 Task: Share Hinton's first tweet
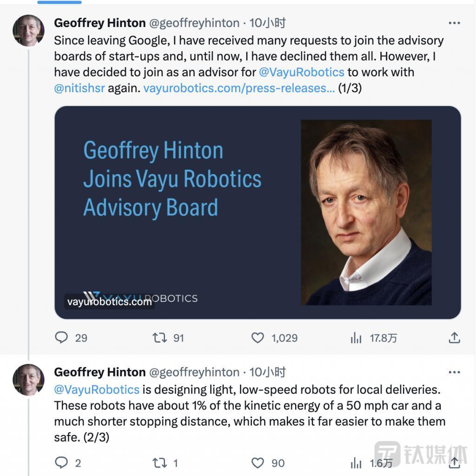455,338
